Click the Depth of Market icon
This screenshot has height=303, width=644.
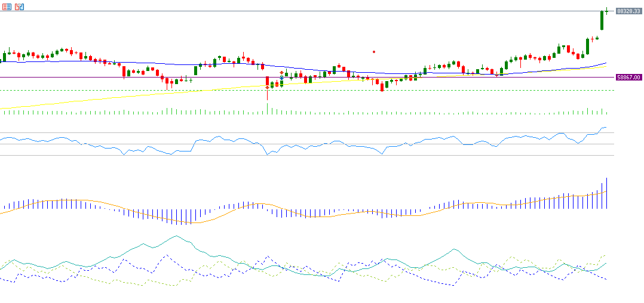pos(7,7)
